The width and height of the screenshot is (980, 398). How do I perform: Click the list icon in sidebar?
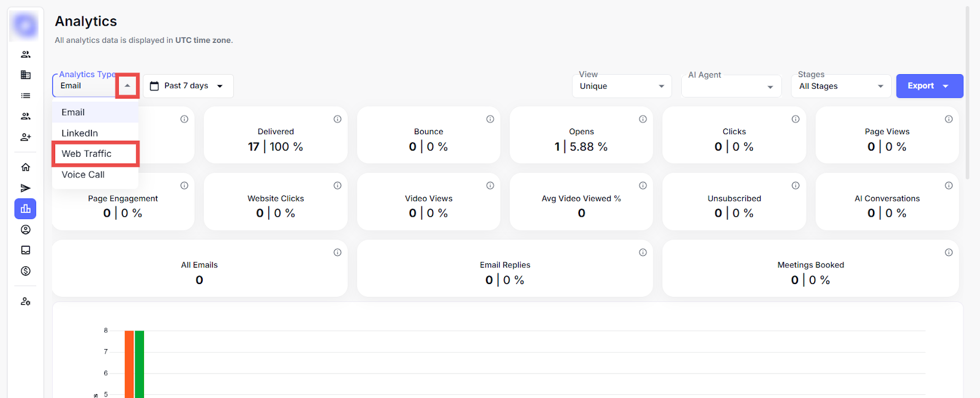(26, 96)
